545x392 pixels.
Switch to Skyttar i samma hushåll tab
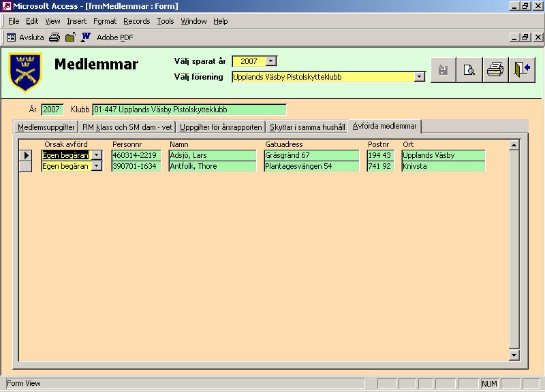click(x=307, y=127)
